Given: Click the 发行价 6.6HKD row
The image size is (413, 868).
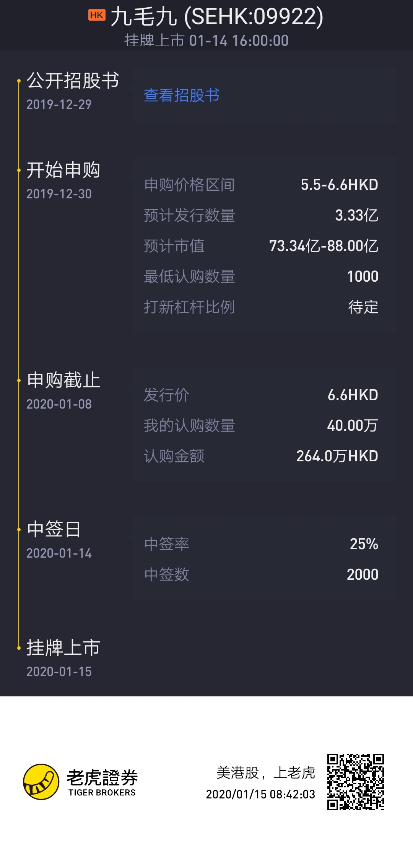Looking at the screenshot, I should click(x=261, y=395).
